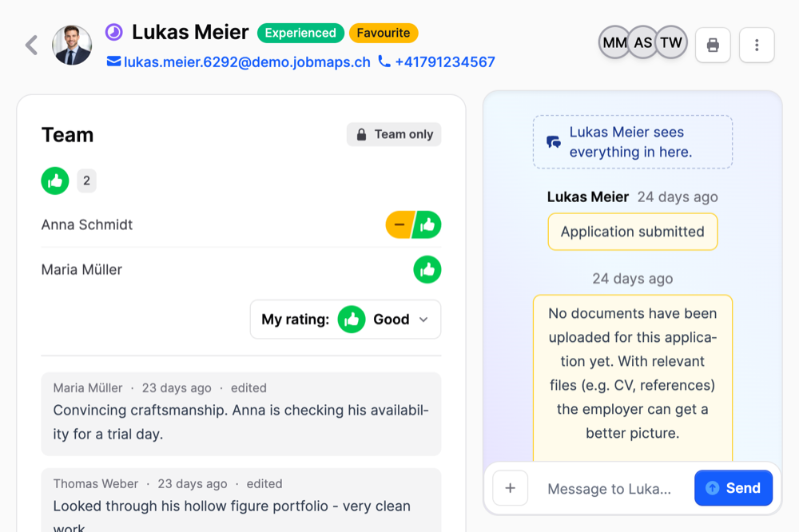The image size is (799, 532).
Task: Click the Team heading
Action: (67, 134)
